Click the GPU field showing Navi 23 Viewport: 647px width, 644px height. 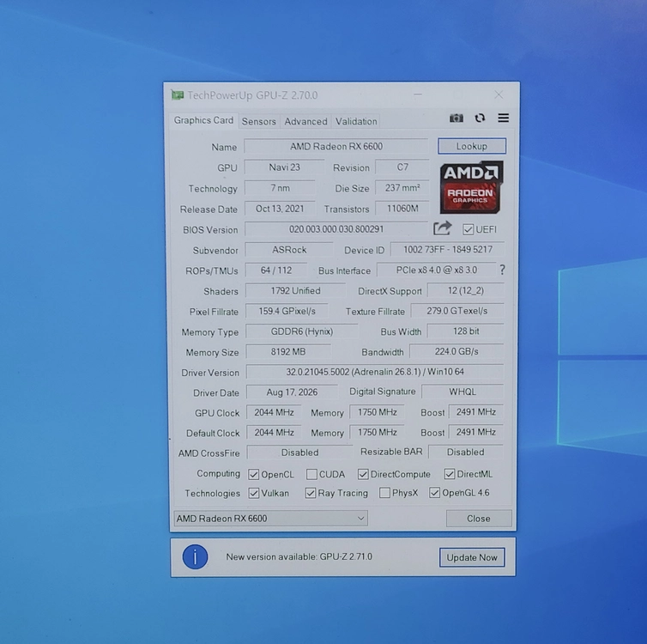[x=284, y=167]
